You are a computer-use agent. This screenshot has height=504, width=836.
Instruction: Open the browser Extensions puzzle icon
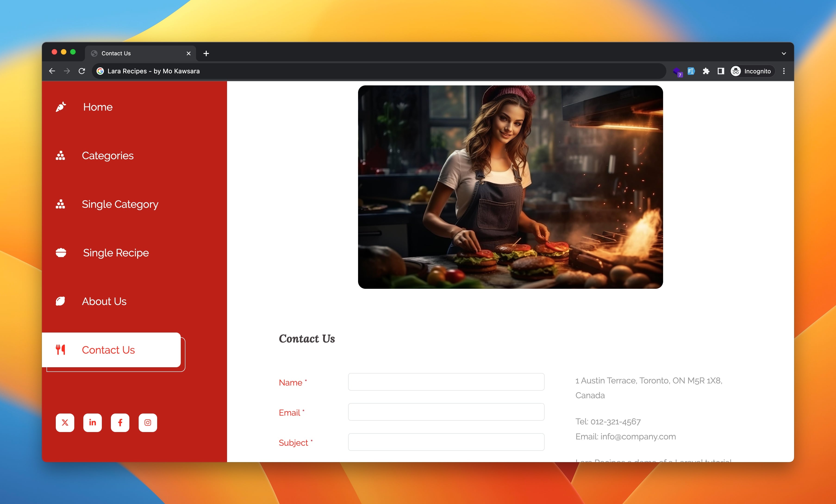(706, 71)
